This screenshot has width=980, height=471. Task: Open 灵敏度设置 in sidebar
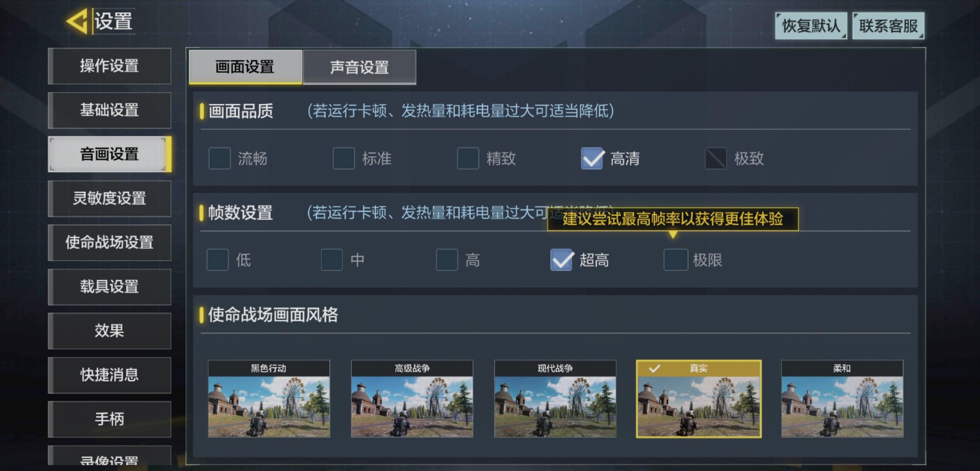pos(109,198)
